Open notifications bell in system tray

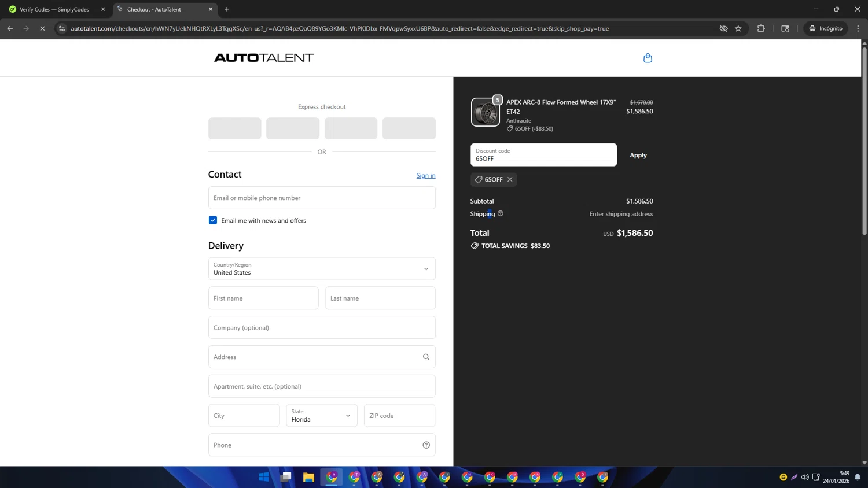(858, 477)
